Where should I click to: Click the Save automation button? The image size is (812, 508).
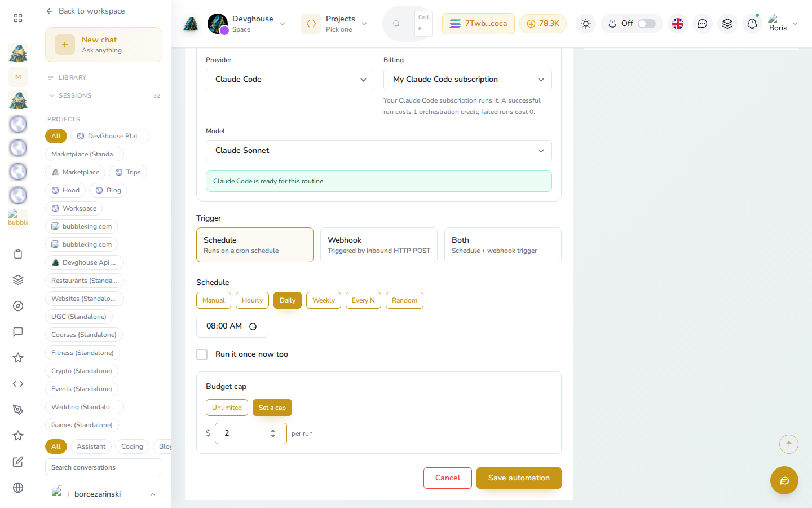[519, 478]
